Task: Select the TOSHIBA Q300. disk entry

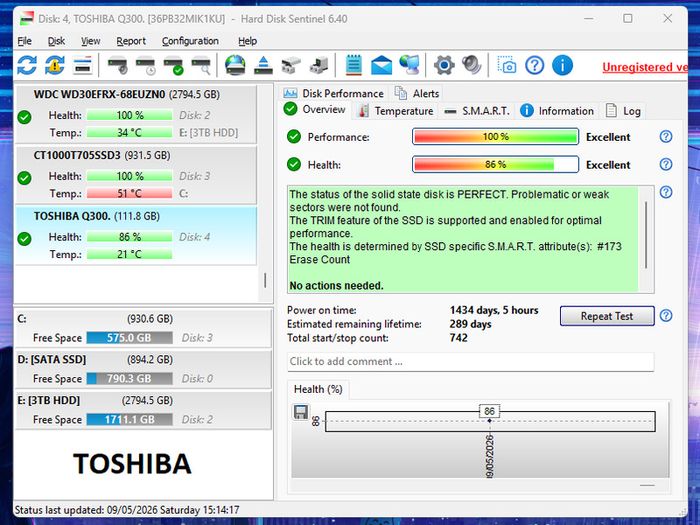Action: click(136, 235)
